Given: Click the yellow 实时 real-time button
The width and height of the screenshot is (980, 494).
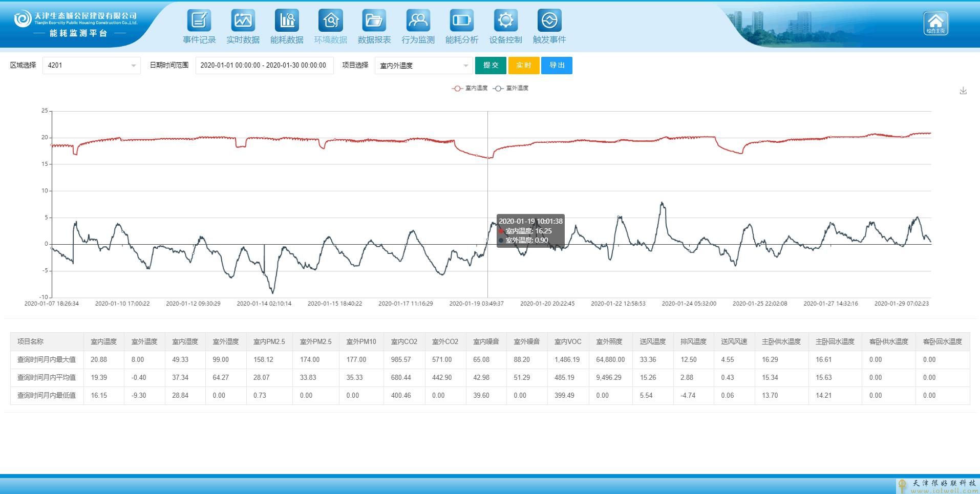Looking at the screenshot, I should [x=523, y=66].
